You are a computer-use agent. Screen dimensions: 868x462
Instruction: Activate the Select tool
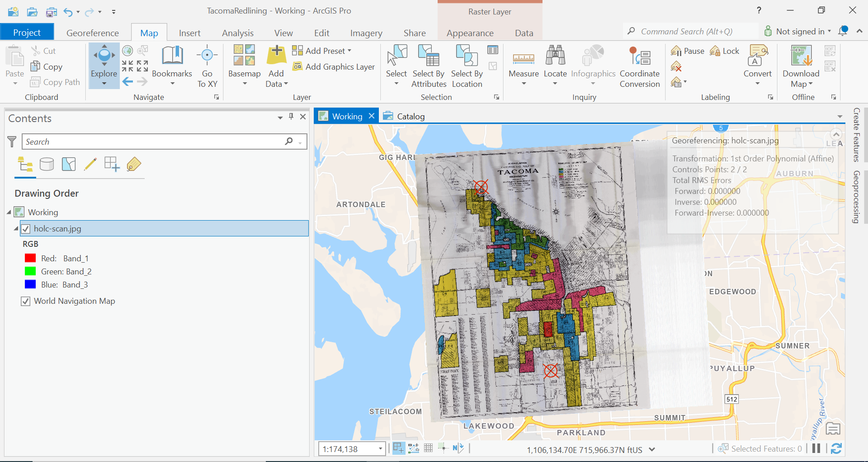(x=396, y=66)
